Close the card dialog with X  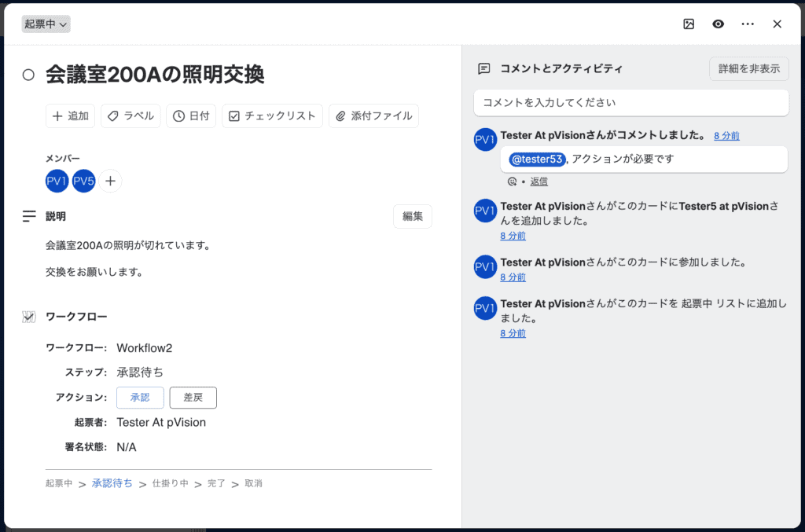pyautogui.click(x=777, y=24)
